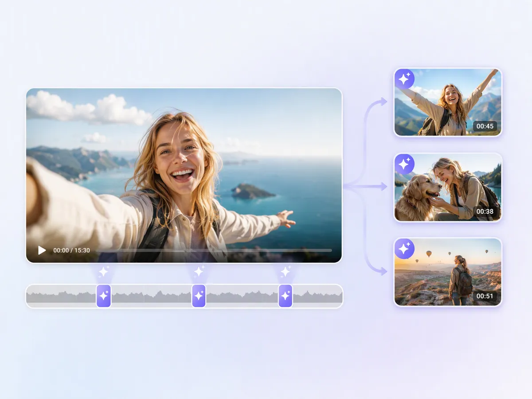
Task: Click the 00:00 / 15:30 time readout
Action: pos(71,250)
